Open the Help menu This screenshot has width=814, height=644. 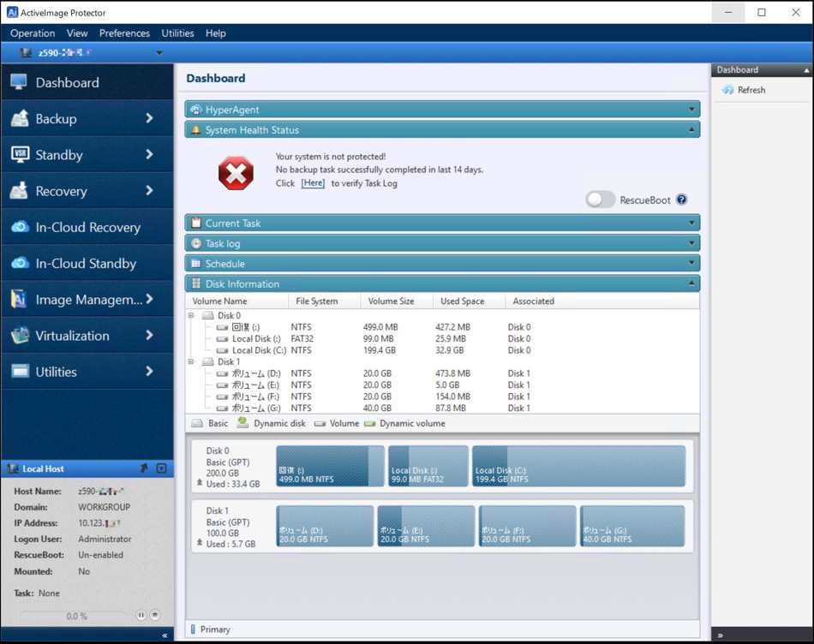click(x=215, y=33)
